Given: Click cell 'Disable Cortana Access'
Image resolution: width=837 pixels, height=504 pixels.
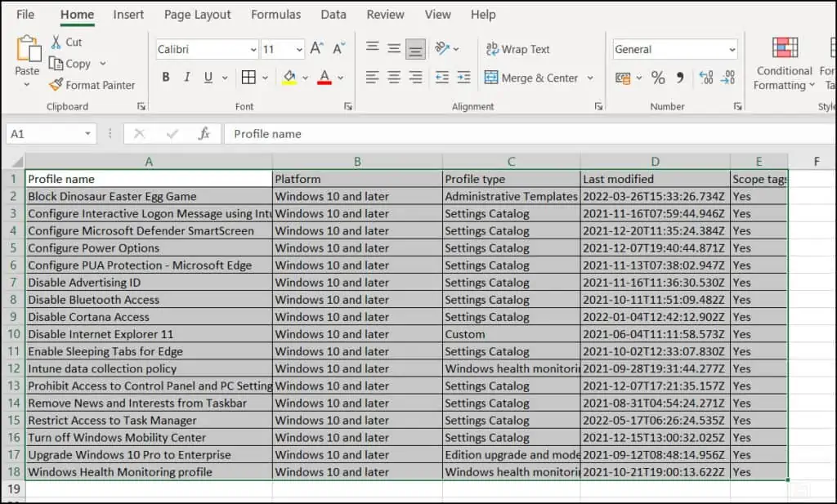Looking at the screenshot, I should [149, 317].
